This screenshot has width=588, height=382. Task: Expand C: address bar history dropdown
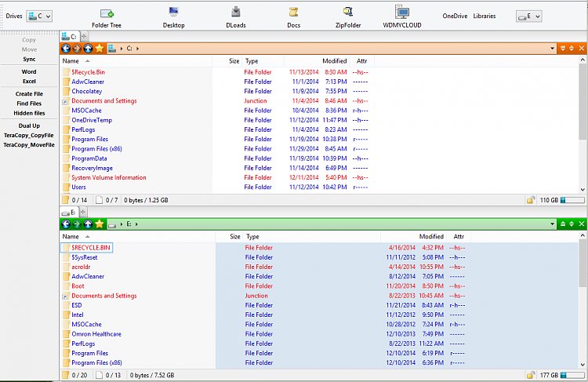pyautogui.click(x=552, y=49)
